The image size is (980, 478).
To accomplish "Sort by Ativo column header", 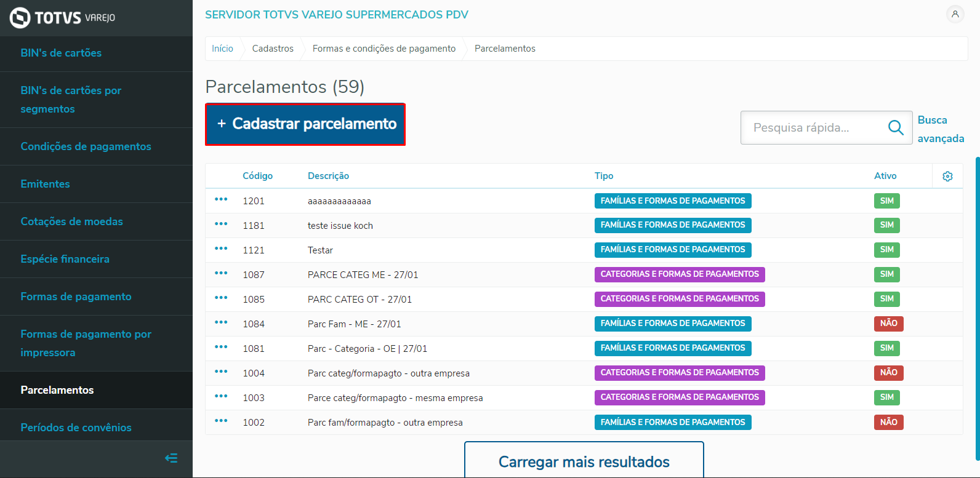I will (x=885, y=176).
